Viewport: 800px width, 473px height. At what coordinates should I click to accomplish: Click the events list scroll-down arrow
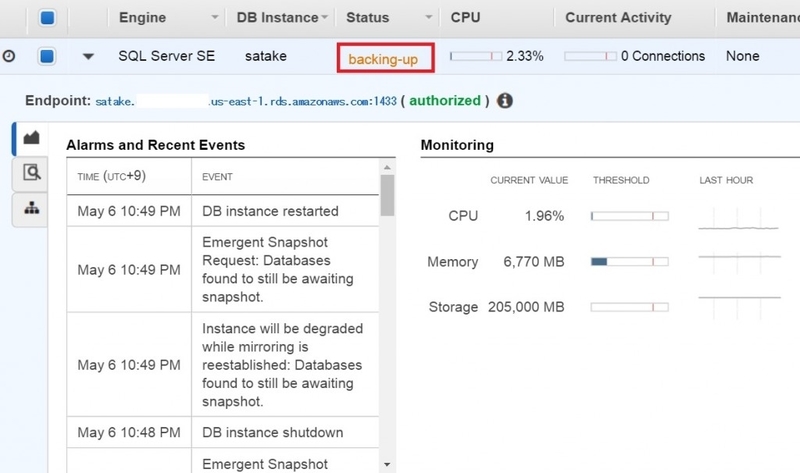tap(387, 464)
